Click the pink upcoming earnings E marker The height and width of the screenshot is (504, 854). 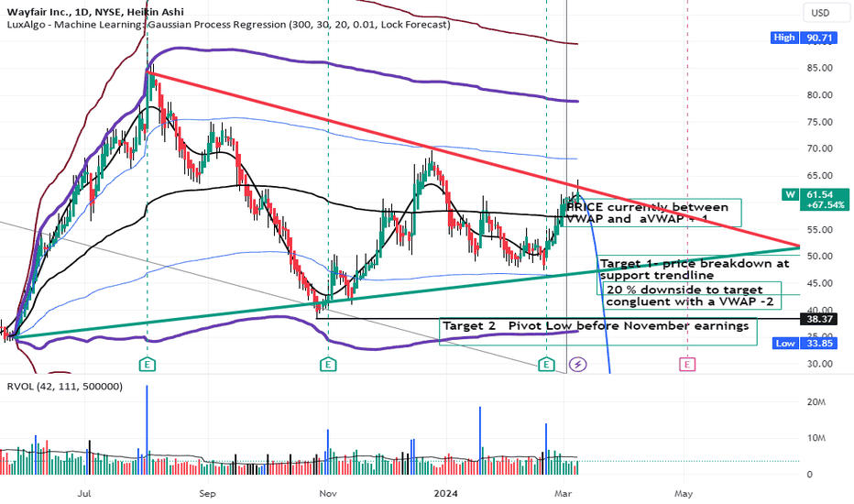pyautogui.click(x=687, y=364)
